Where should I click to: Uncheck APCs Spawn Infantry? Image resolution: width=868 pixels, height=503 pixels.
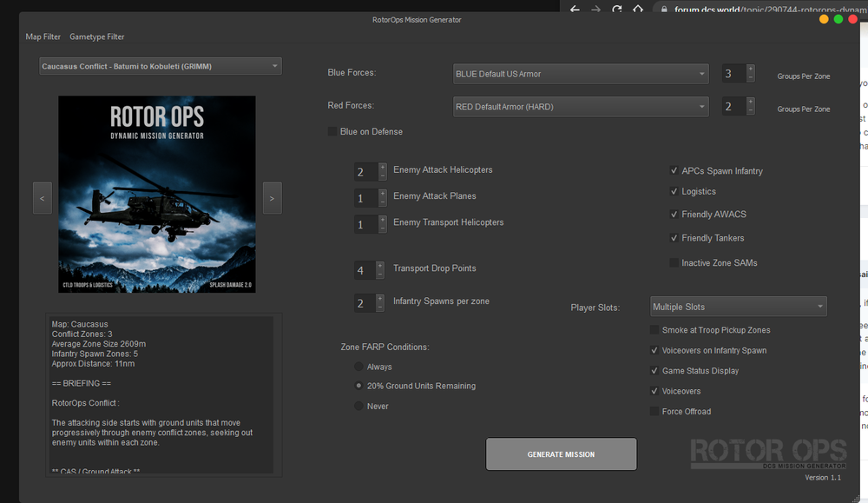coord(674,170)
